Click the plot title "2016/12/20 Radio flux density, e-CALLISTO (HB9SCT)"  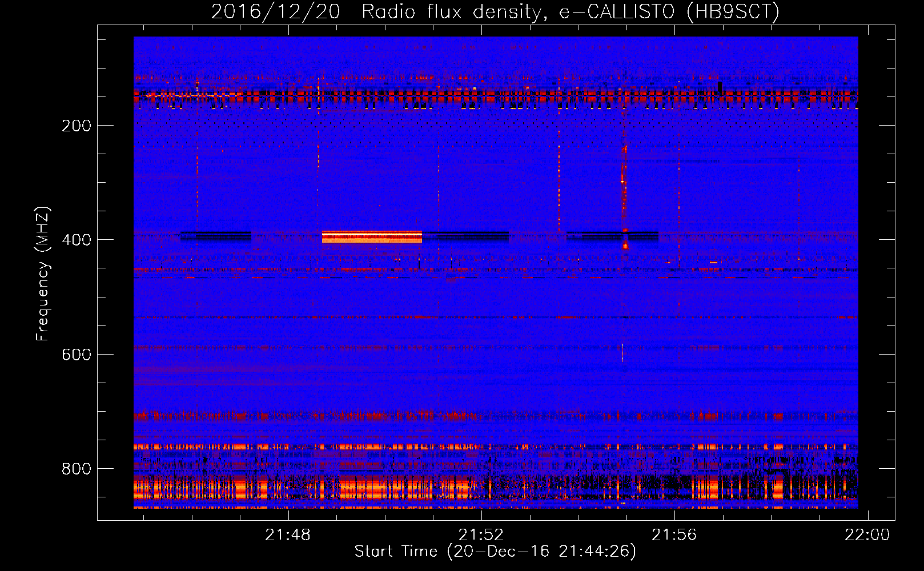tap(495, 11)
